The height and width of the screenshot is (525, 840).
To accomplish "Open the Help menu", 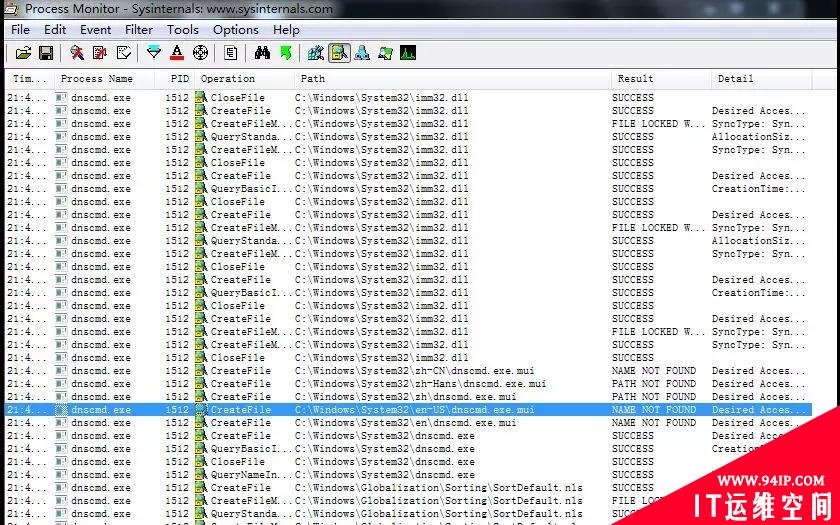I will click(286, 30).
